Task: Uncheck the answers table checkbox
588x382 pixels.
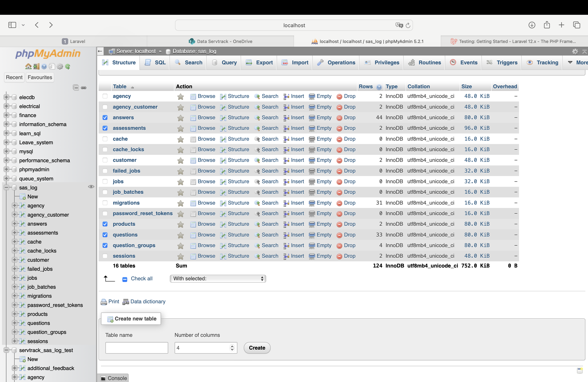Action: pyautogui.click(x=105, y=117)
